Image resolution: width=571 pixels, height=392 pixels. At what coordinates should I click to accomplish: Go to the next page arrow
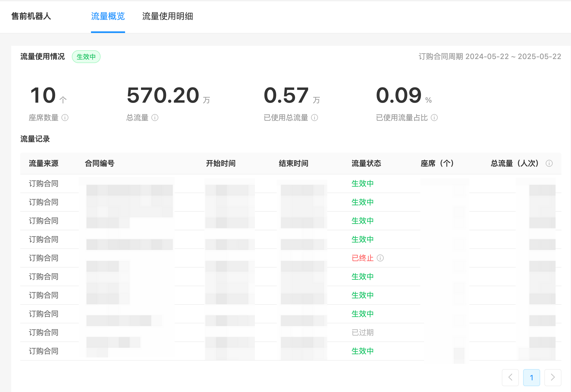553,377
